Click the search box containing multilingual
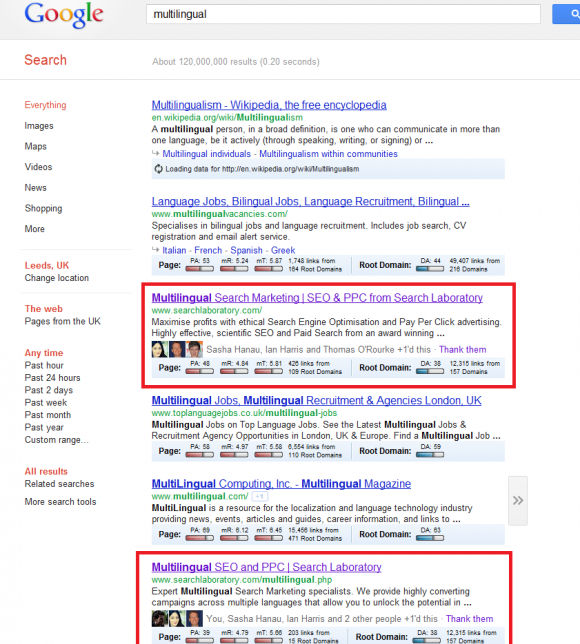580x644 pixels. click(x=343, y=14)
